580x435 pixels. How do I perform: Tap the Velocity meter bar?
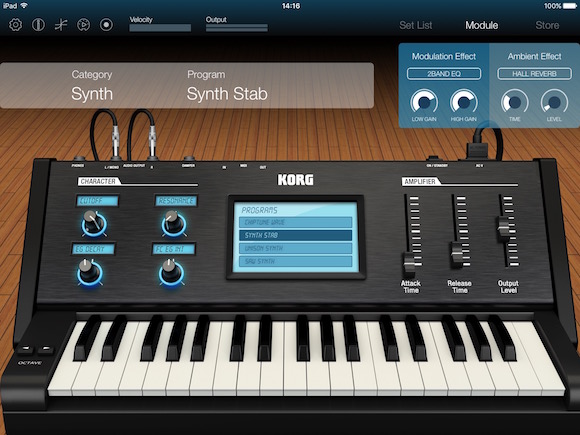point(160,28)
